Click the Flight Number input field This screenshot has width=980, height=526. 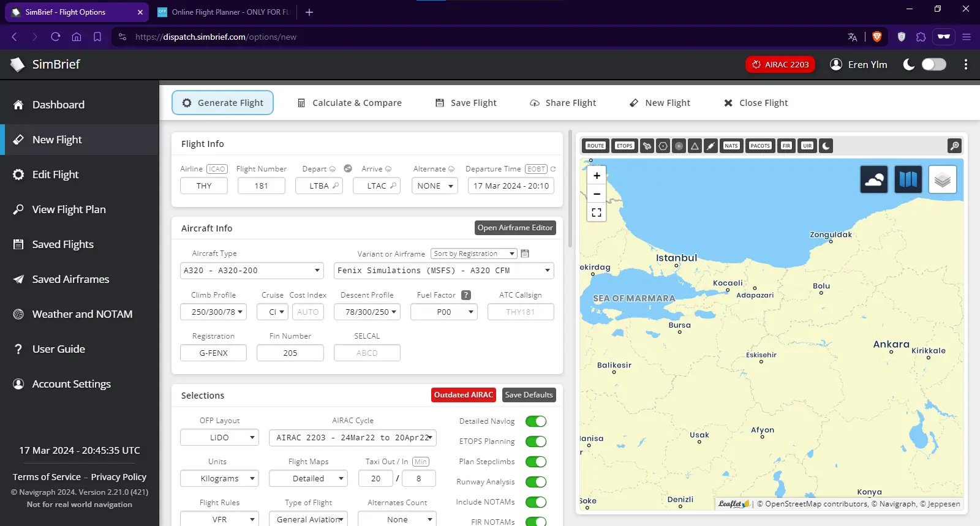click(262, 186)
